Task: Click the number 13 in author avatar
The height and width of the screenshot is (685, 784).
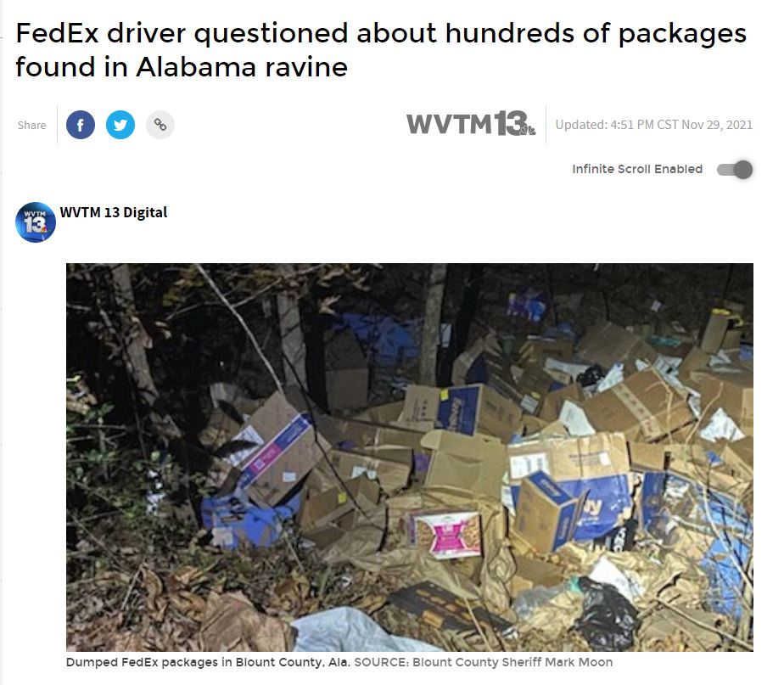Action: (x=35, y=225)
